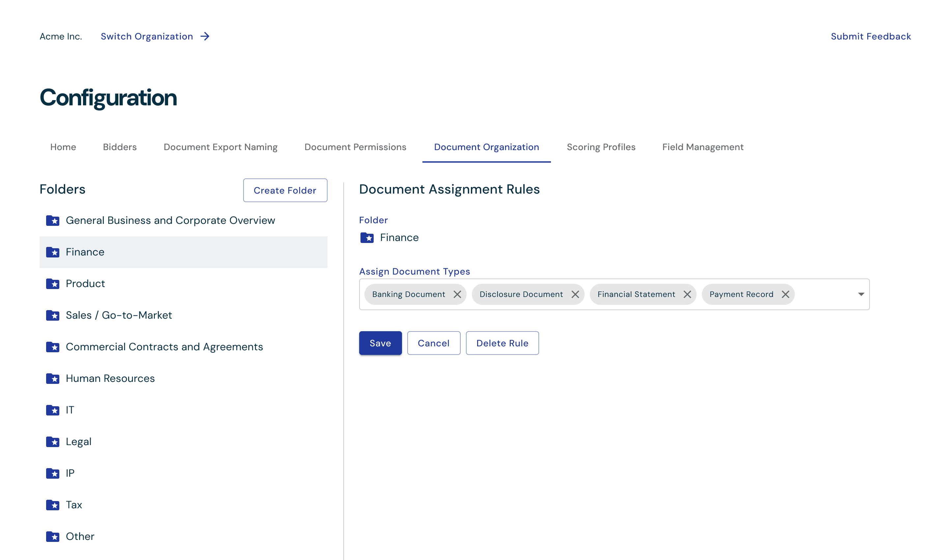The height and width of the screenshot is (560, 949).
Task: Click the Tax folder star icon
Action: point(53,505)
